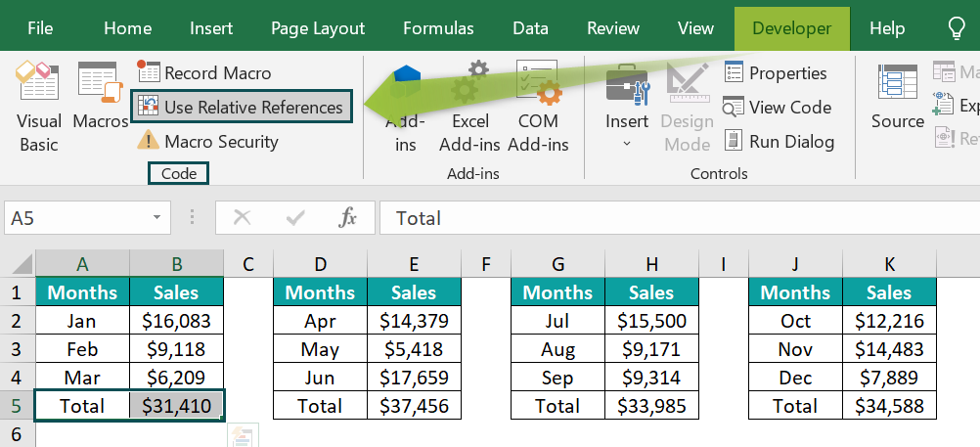Screen dimensions: 980x447
Task: Open the Page Layout tab
Action: pyautogui.click(x=318, y=28)
